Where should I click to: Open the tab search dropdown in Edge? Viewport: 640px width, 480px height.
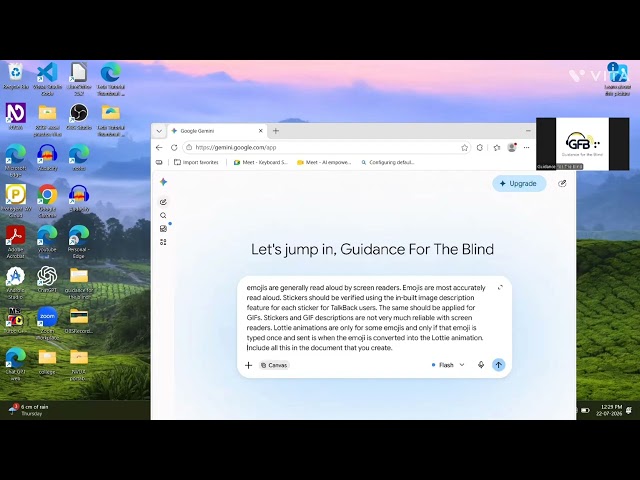(159, 131)
